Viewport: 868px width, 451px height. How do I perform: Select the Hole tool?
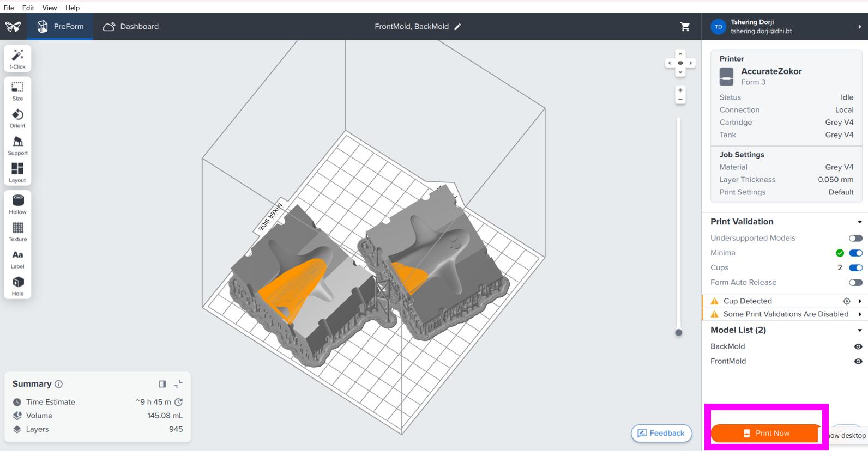pos(17,286)
